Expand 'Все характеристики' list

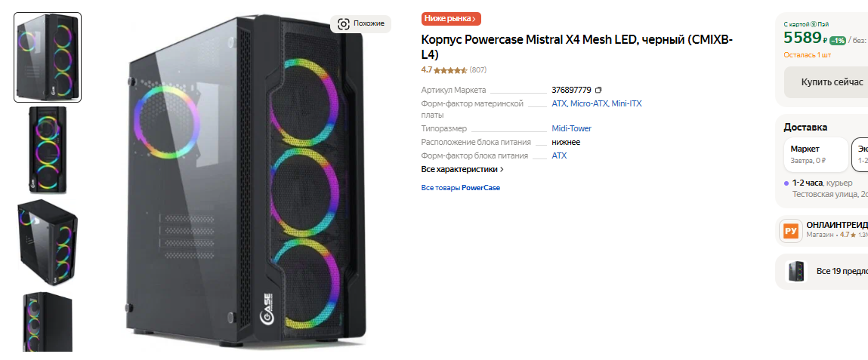click(462, 169)
